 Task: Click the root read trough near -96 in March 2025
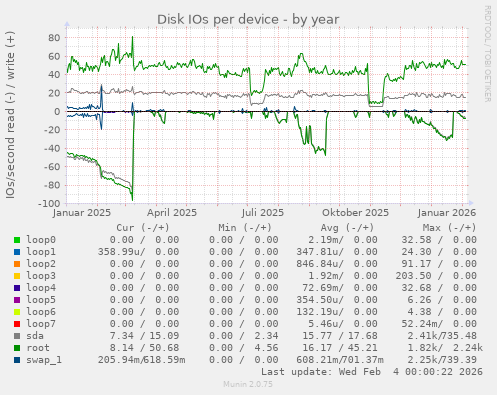coord(132,200)
